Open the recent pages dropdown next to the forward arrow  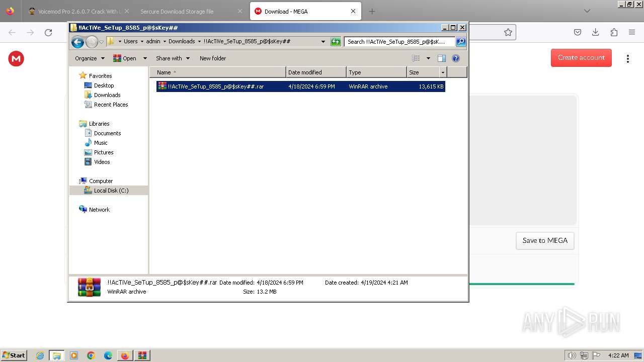pos(101,42)
